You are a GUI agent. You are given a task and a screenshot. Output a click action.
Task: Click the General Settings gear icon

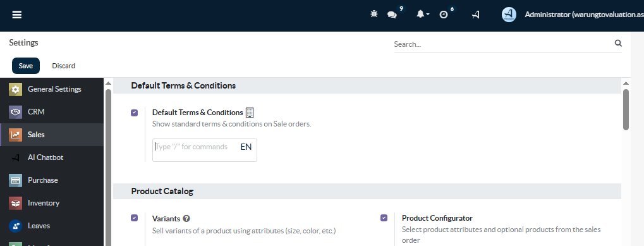[15, 89]
